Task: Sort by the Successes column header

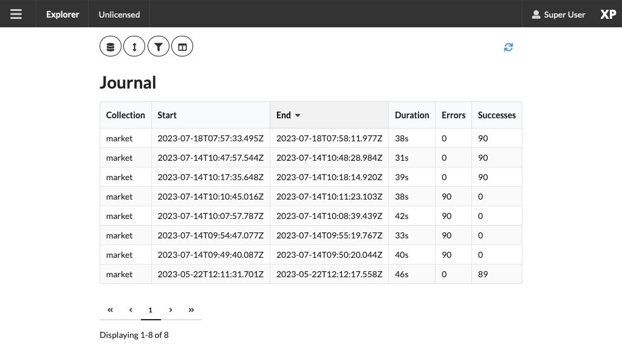Action: (497, 115)
